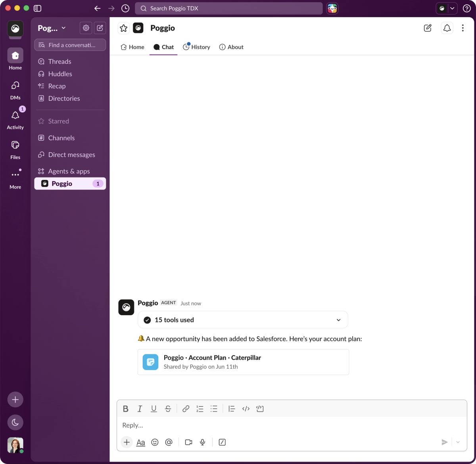Screen dimensions: 476x464
Task: Expand the Pog... workspace name dropdown
Action: pyautogui.click(x=52, y=28)
